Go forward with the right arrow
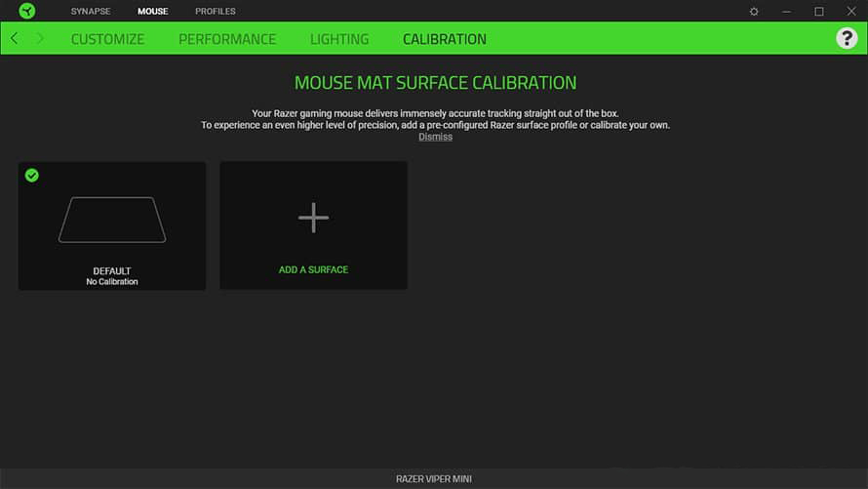Viewport: 868px width, 489px height. tap(40, 38)
